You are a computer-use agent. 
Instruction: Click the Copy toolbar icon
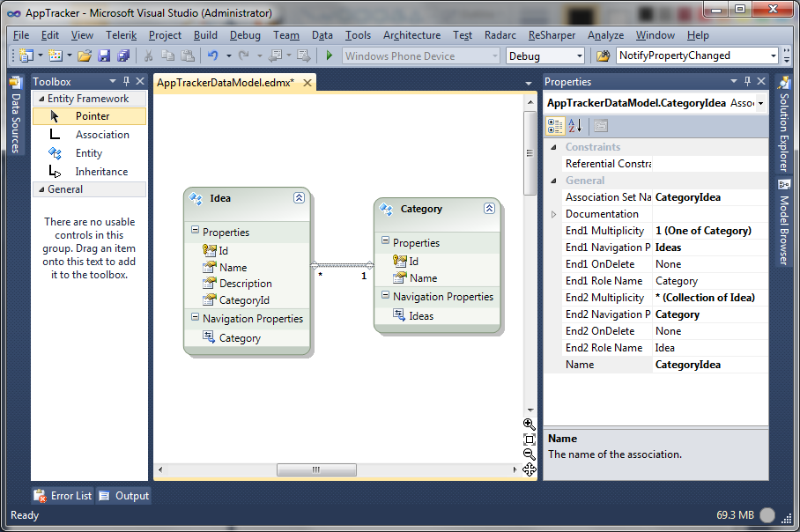168,55
